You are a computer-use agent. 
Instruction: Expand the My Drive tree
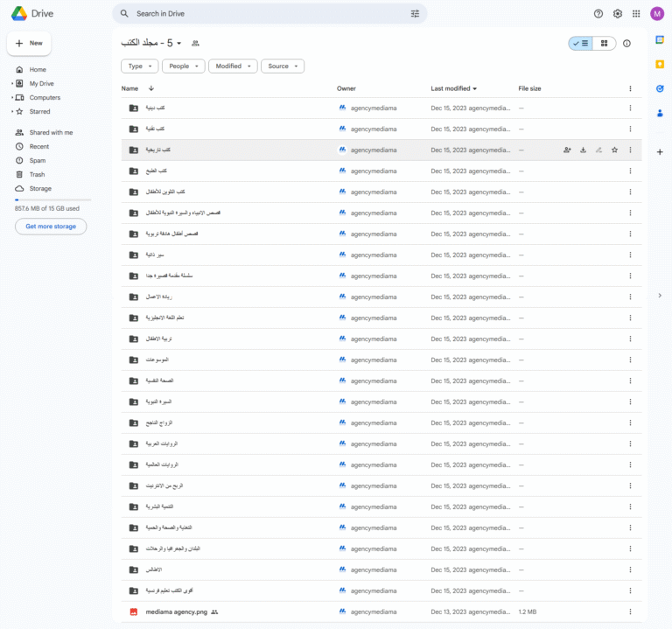click(12, 84)
